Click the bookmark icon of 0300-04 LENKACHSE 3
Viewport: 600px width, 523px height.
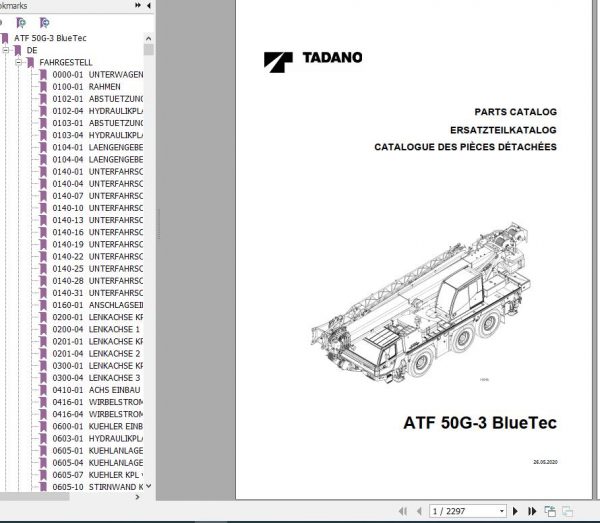[x=43, y=378]
